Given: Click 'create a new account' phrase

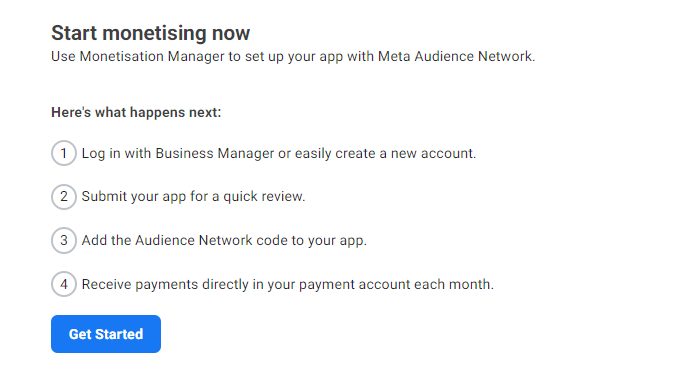Looking at the screenshot, I should [404, 154].
